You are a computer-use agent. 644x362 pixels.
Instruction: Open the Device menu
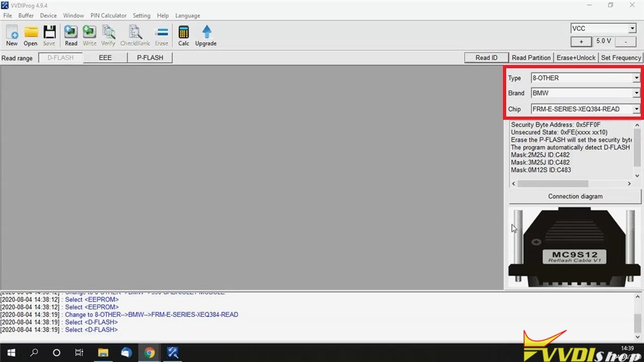coord(48,15)
